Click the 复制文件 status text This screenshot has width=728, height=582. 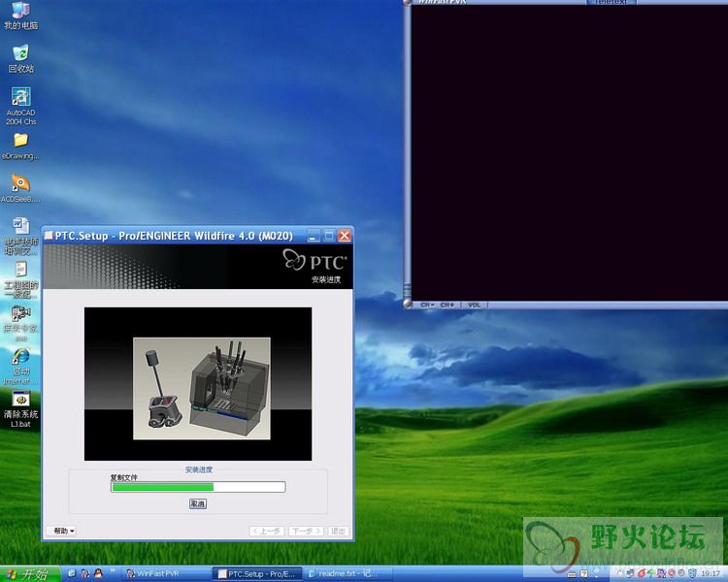(123, 477)
